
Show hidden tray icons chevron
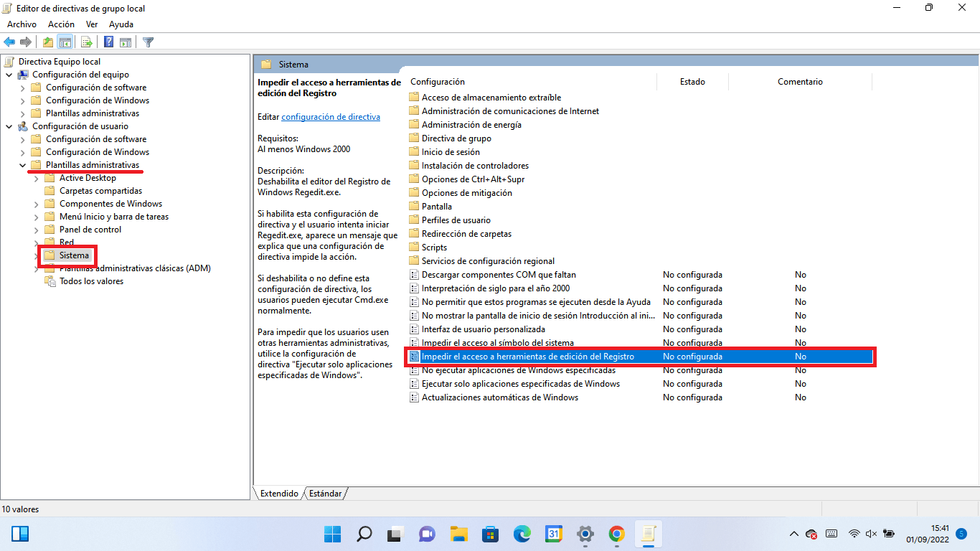(793, 534)
